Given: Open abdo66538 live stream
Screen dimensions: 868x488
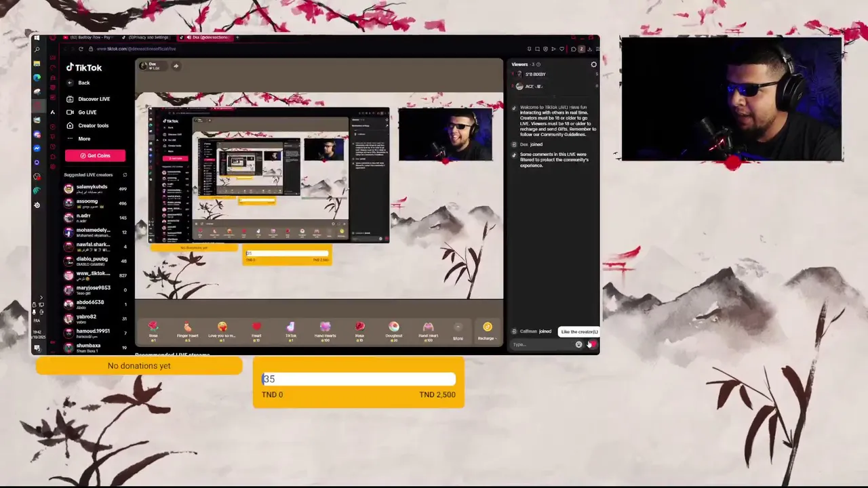Looking at the screenshot, I should pos(96,304).
